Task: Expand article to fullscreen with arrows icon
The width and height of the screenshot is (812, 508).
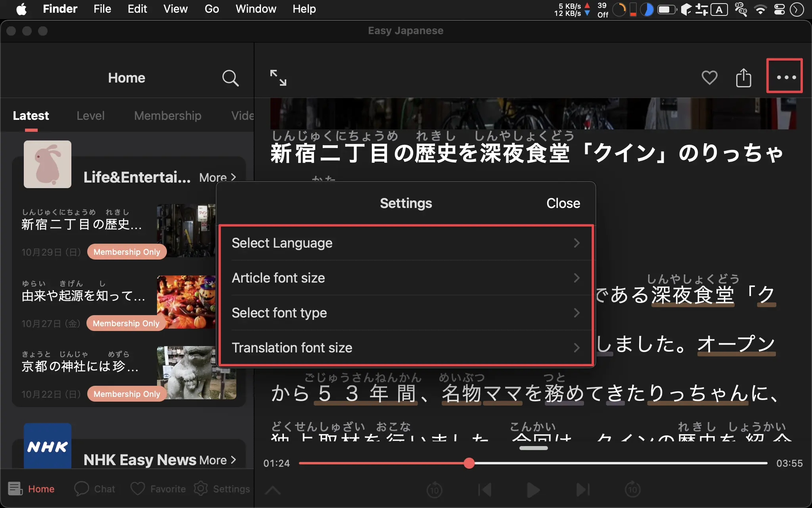Action: pyautogui.click(x=278, y=78)
